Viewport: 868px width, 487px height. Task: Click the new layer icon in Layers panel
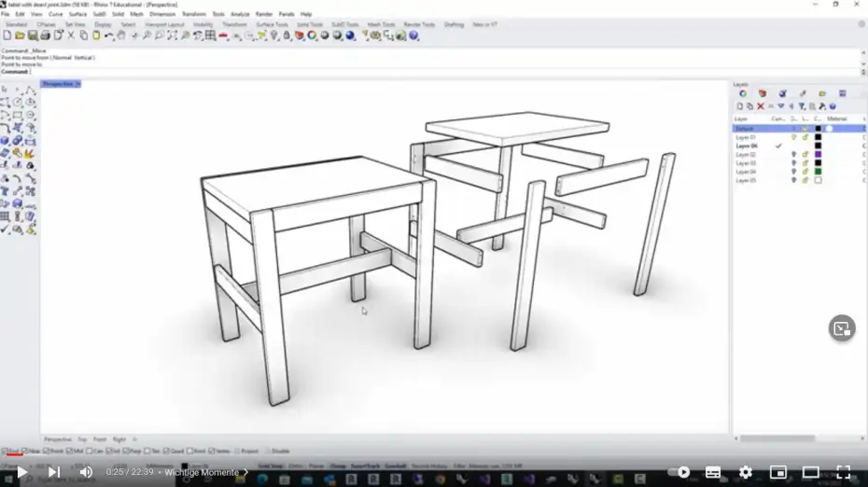coord(739,106)
